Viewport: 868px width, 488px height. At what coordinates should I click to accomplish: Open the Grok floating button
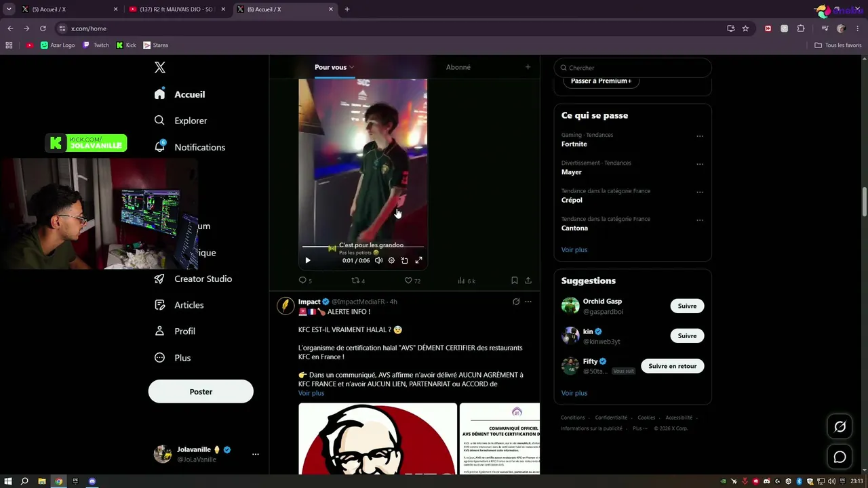click(x=840, y=426)
